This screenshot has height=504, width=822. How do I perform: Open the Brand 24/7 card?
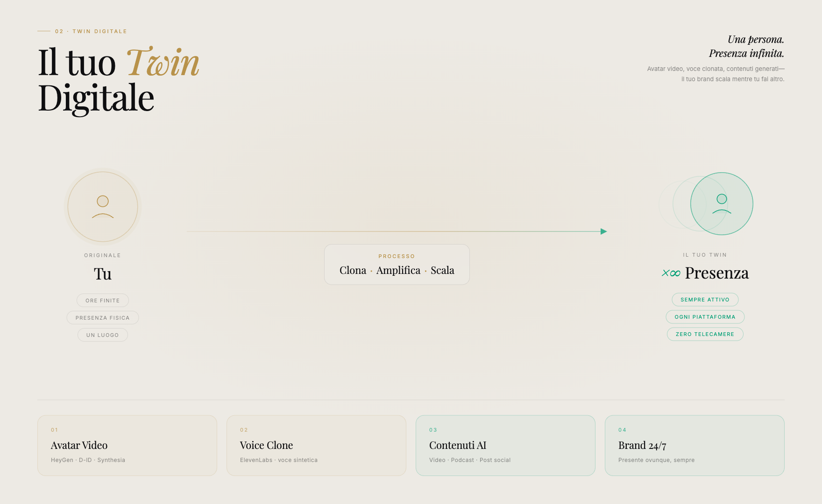tap(694, 446)
